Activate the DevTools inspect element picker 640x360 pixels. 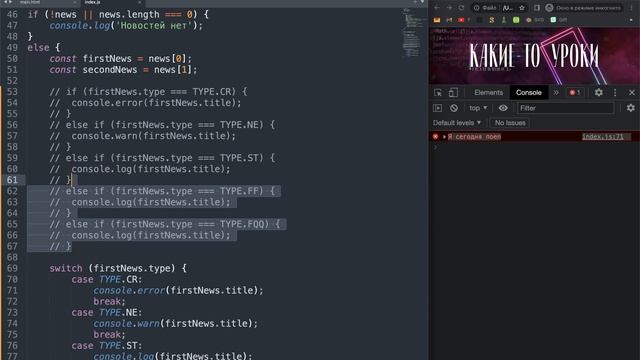click(x=438, y=93)
